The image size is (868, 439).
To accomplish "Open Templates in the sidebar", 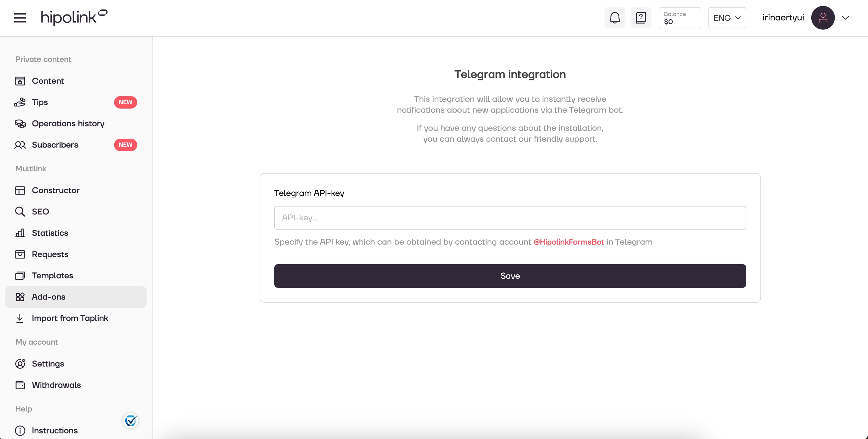I will 75,275.
